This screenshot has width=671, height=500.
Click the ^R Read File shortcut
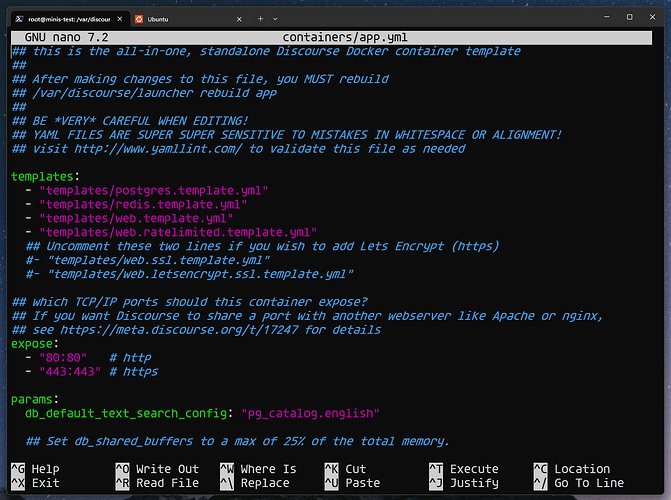click(x=157, y=483)
